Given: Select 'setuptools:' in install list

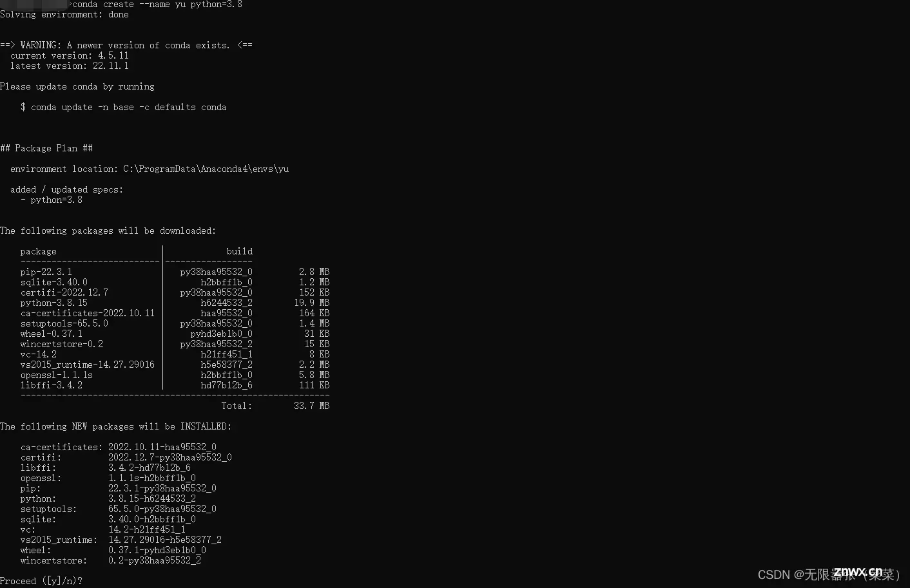Looking at the screenshot, I should [x=49, y=509].
